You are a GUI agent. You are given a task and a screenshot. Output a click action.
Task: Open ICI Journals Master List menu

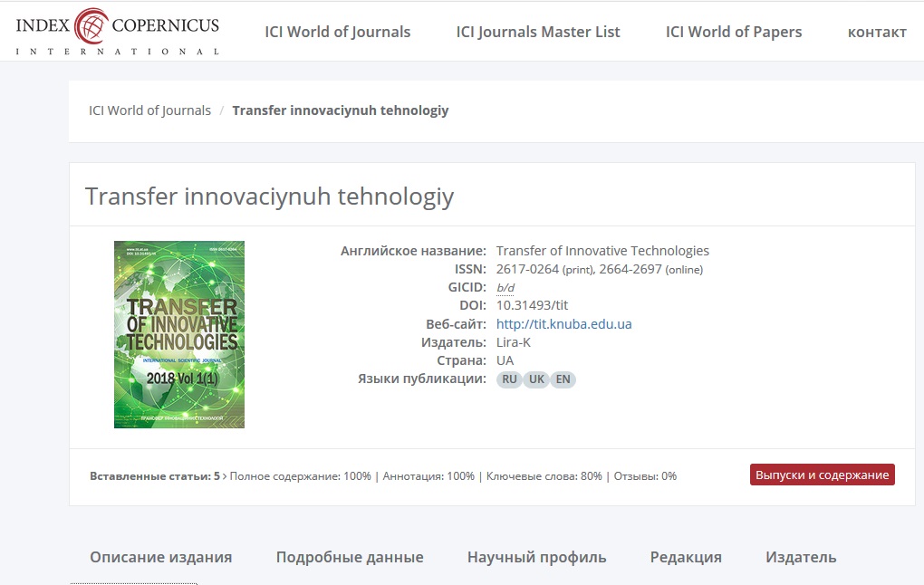click(538, 32)
